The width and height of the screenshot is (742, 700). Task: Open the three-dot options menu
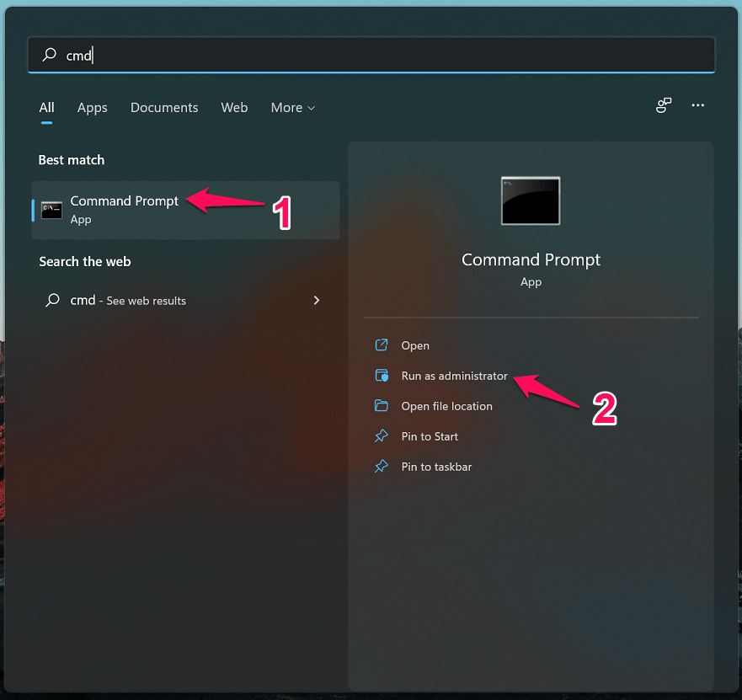[697, 105]
